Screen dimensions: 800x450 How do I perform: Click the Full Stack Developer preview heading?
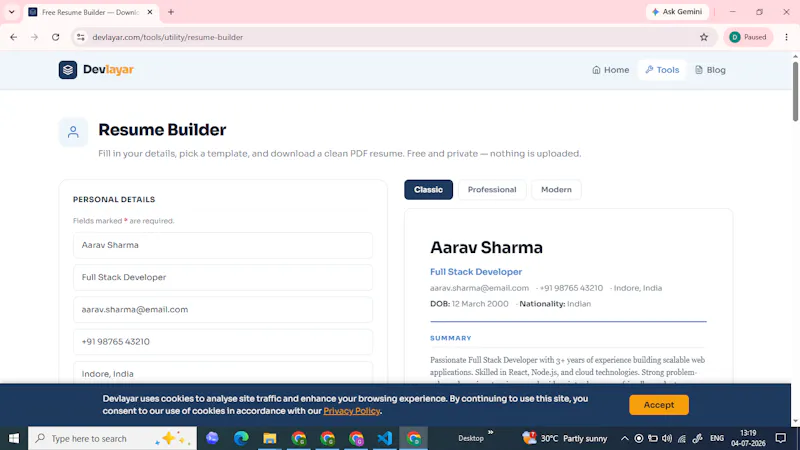pos(476,272)
